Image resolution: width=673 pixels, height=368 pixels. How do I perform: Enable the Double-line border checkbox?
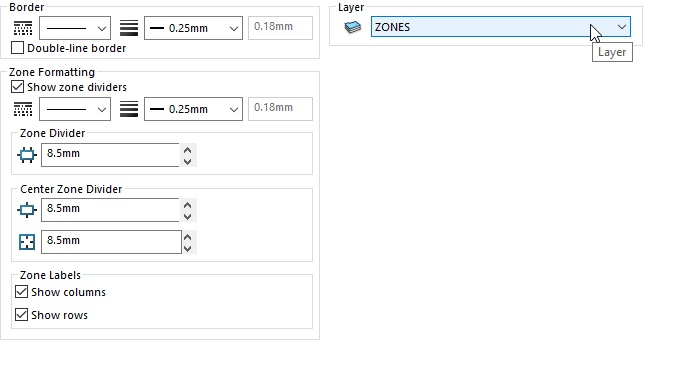[17, 48]
